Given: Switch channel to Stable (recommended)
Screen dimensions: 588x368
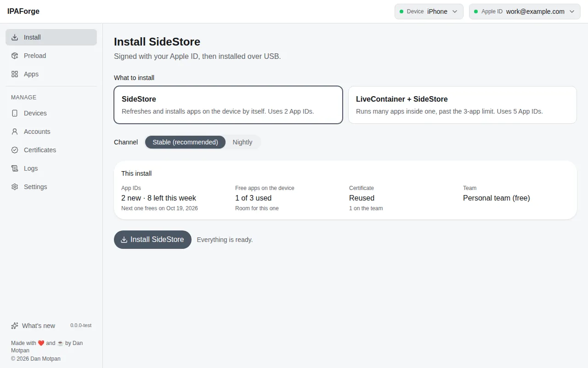Looking at the screenshot, I should 185,142.
